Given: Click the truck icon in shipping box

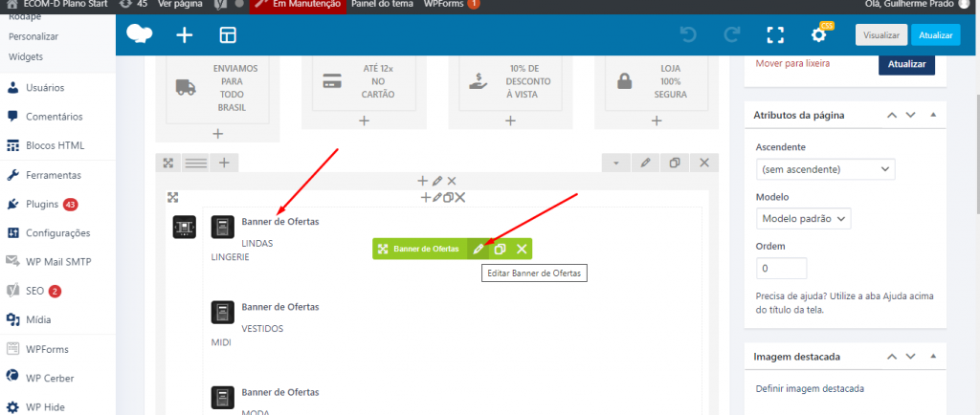Looking at the screenshot, I should pyautogui.click(x=186, y=87).
